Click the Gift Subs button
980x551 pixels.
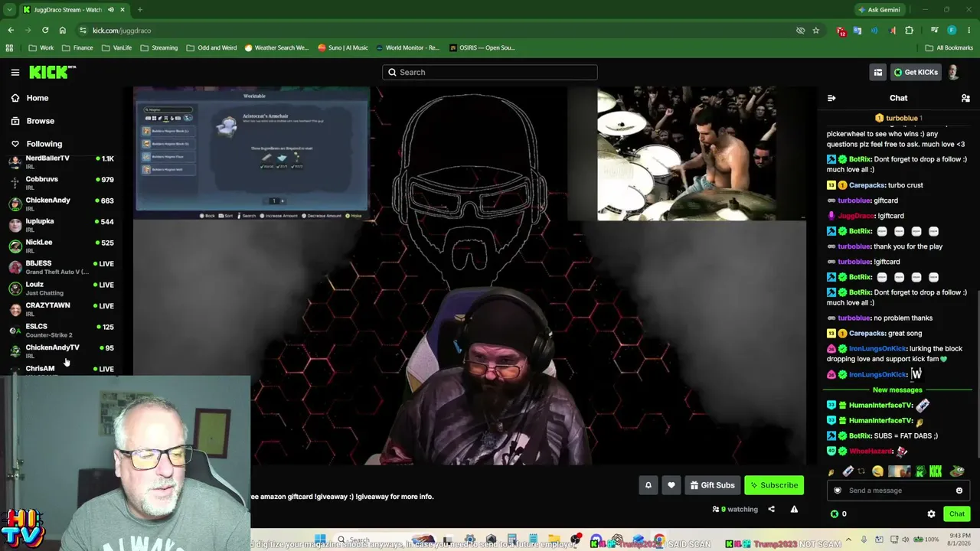[x=712, y=485]
